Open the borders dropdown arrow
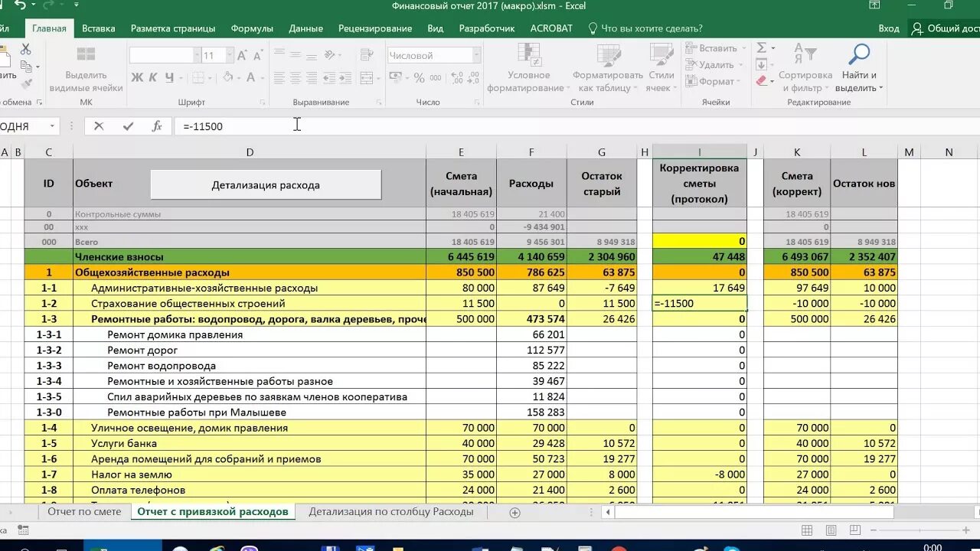980x551 pixels. click(x=209, y=78)
